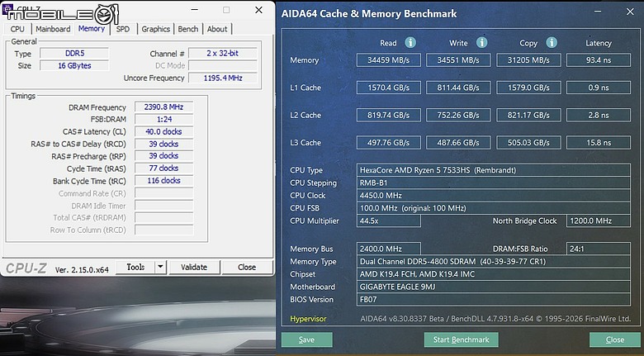Open the Mainboard tab in CPU-Z
Viewport: 644px width, 356px height.
coord(53,29)
